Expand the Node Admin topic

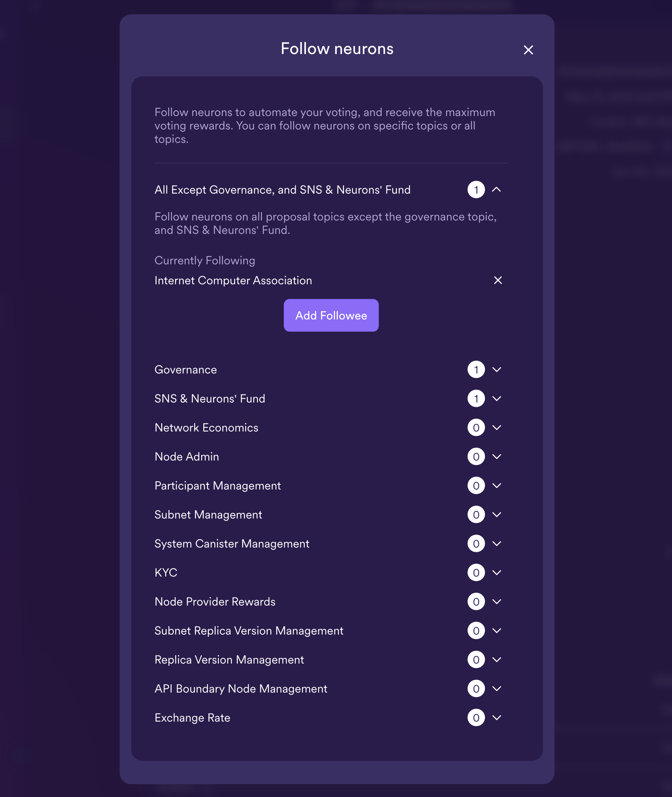tap(496, 456)
